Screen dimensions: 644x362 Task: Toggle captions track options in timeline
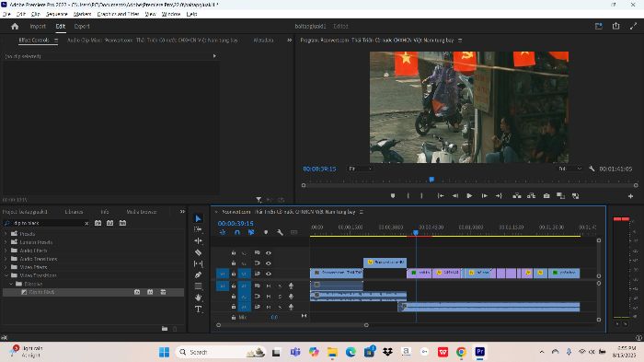pyautogui.click(x=294, y=232)
